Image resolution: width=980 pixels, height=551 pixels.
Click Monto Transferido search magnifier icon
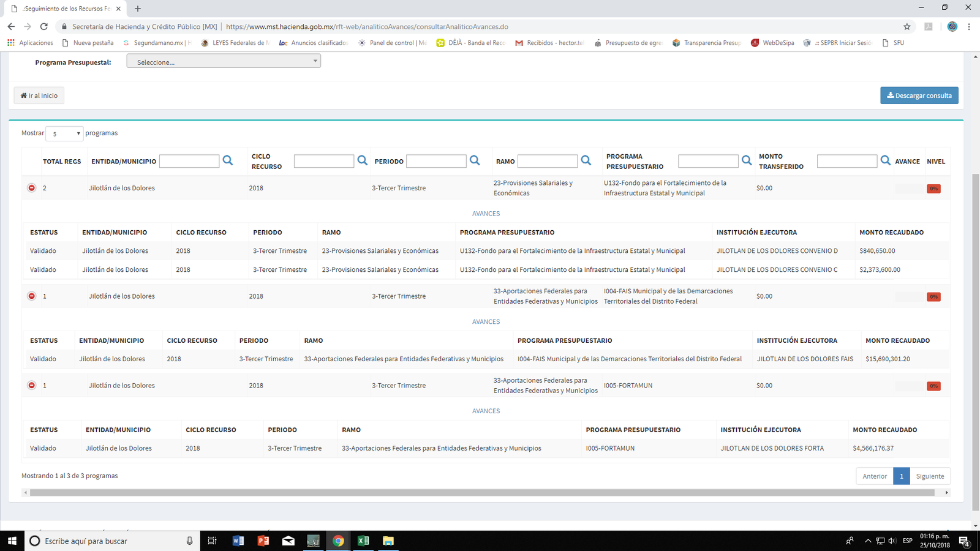[x=886, y=160]
